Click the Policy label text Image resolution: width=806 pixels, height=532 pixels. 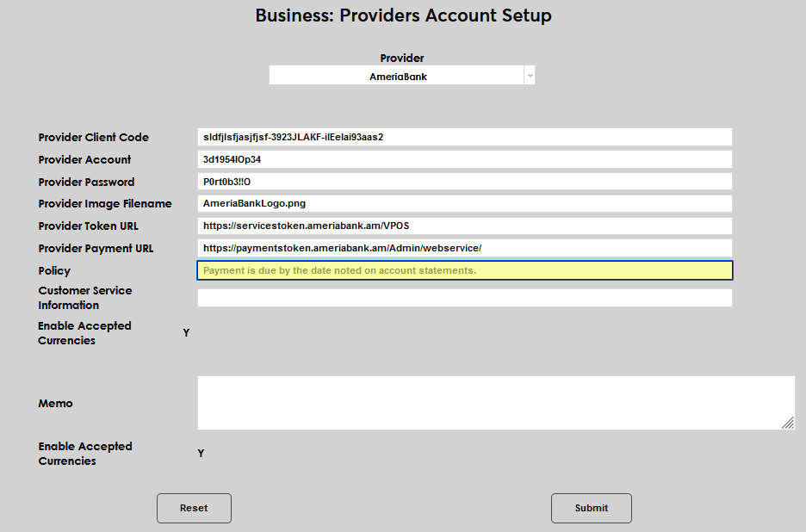[x=54, y=271]
